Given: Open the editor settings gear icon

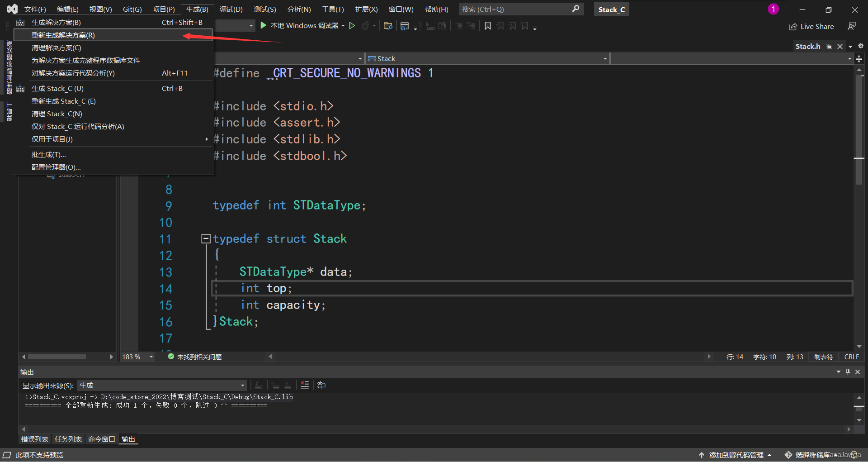Looking at the screenshot, I should [x=861, y=46].
